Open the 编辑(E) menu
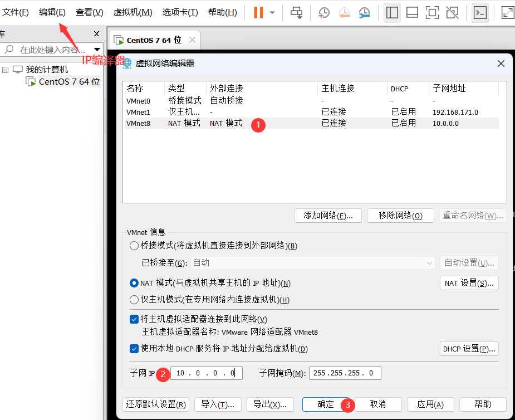The image size is (515, 420). [x=52, y=12]
